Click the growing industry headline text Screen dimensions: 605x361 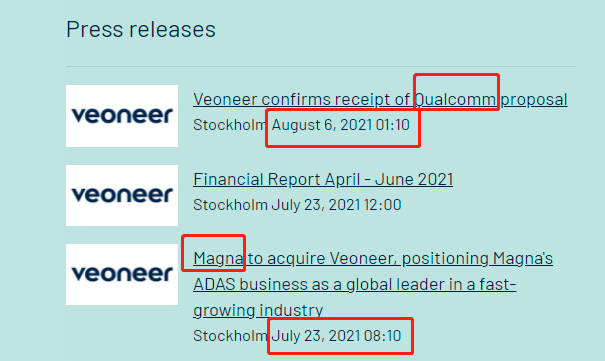tap(258, 310)
